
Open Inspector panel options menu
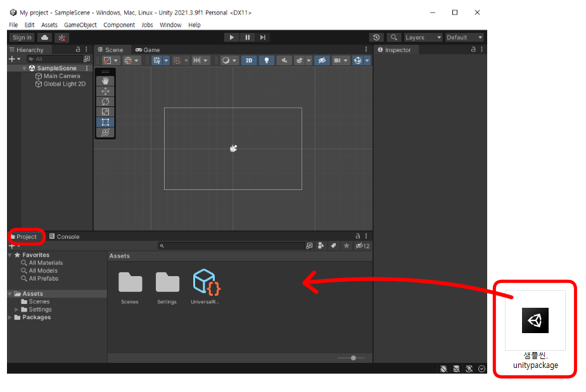click(481, 49)
